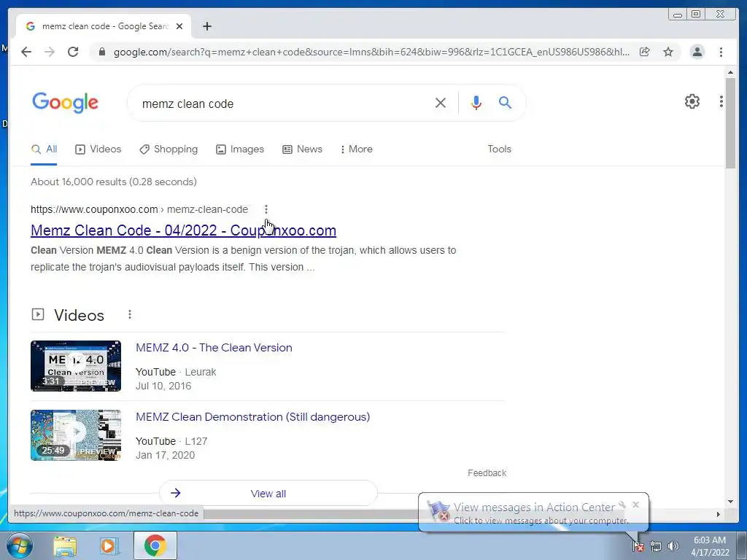The height and width of the screenshot is (560, 747).
Task: Bookmark this page with star icon
Action: pyautogui.click(x=668, y=52)
